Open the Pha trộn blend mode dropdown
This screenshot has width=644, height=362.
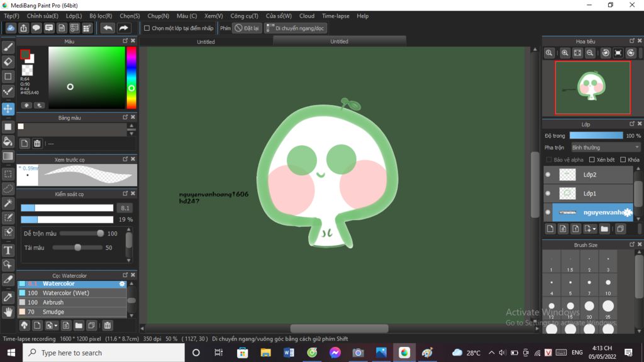pyautogui.click(x=606, y=147)
